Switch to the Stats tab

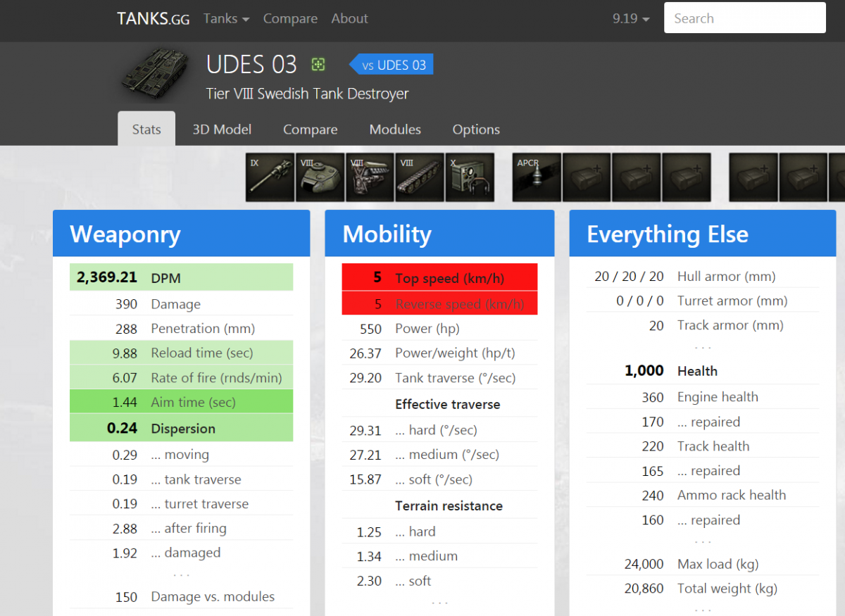(146, 129)
